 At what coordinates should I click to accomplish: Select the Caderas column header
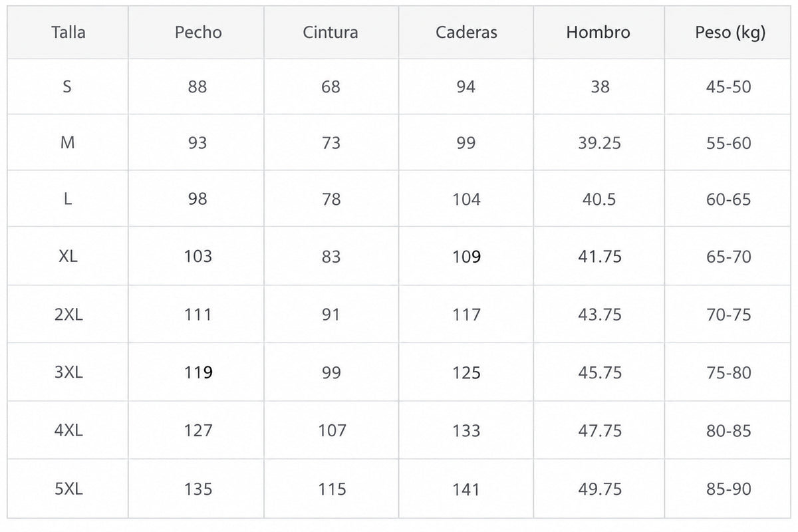click(x=466, y=32)
